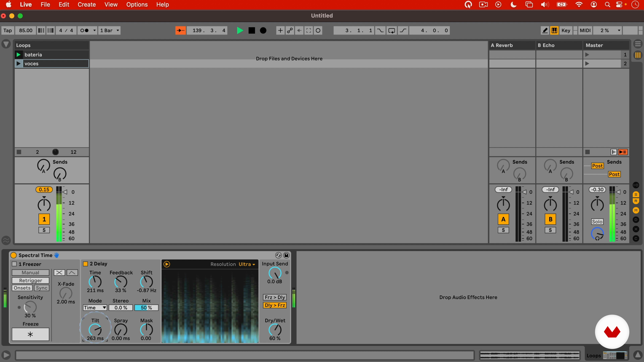Screen dimensions: 644x362
Task: Toggle the Automation Arm icon
Action: coord(290,31)
